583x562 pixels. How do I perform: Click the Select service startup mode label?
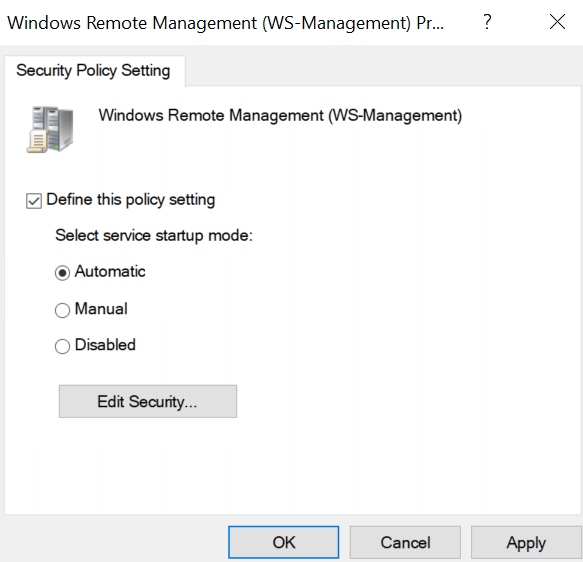click(154, 235)
